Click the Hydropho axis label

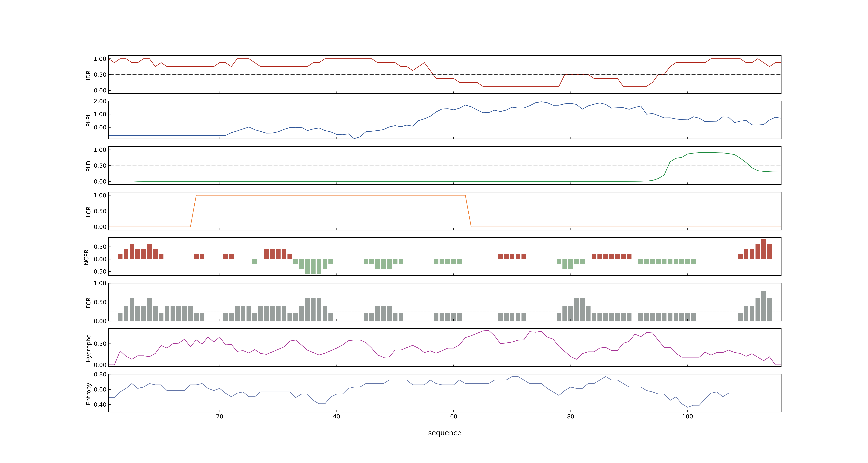[x=89, y=348]
